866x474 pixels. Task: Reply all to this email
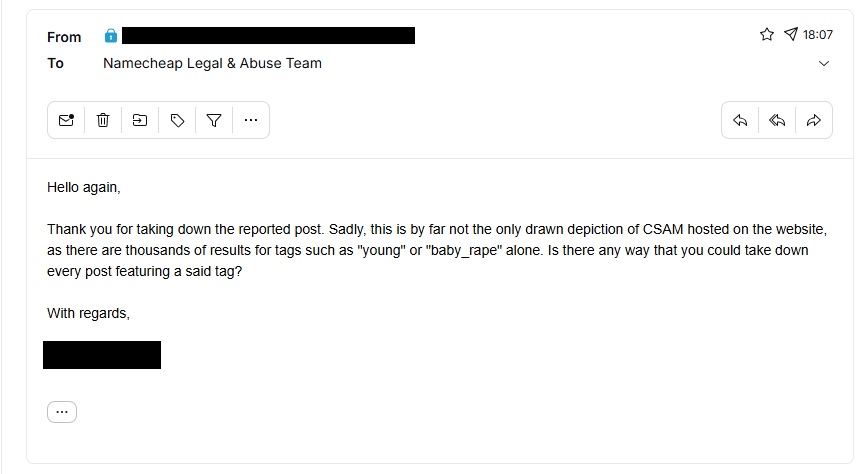[777, 120]
